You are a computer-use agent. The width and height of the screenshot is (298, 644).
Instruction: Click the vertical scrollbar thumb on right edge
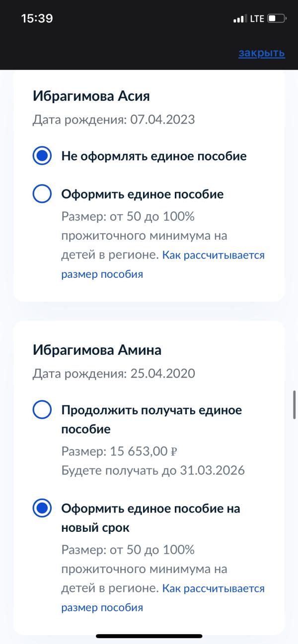(295, 405)
